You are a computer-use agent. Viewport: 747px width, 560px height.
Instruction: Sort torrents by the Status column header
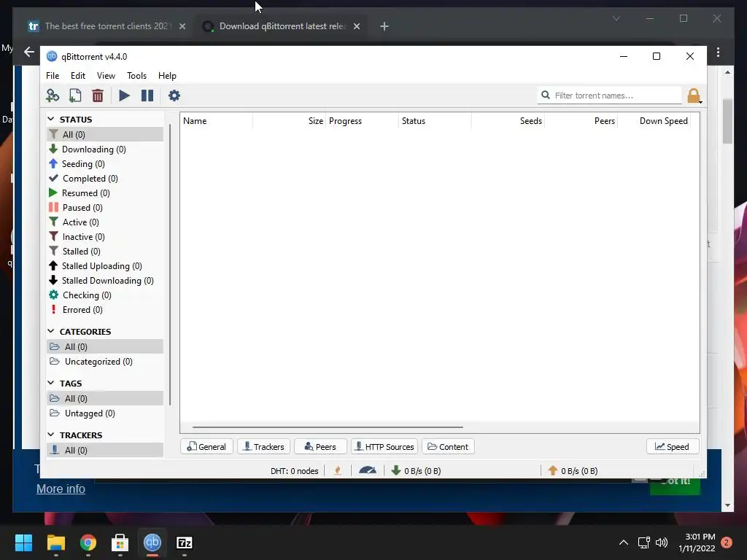pyautogui.click(x=435, y=121)
